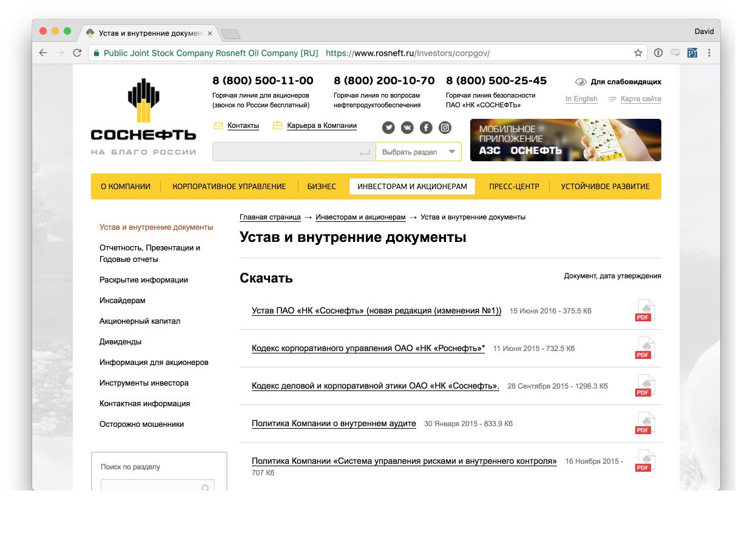Click the briefcase icon next to Карьера
Screen dimensions: 756x539
[x=278, y=126]
